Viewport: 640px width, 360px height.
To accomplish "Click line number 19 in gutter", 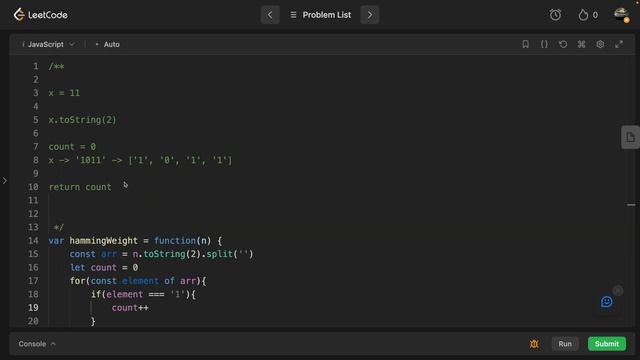I will click(33, 308).
